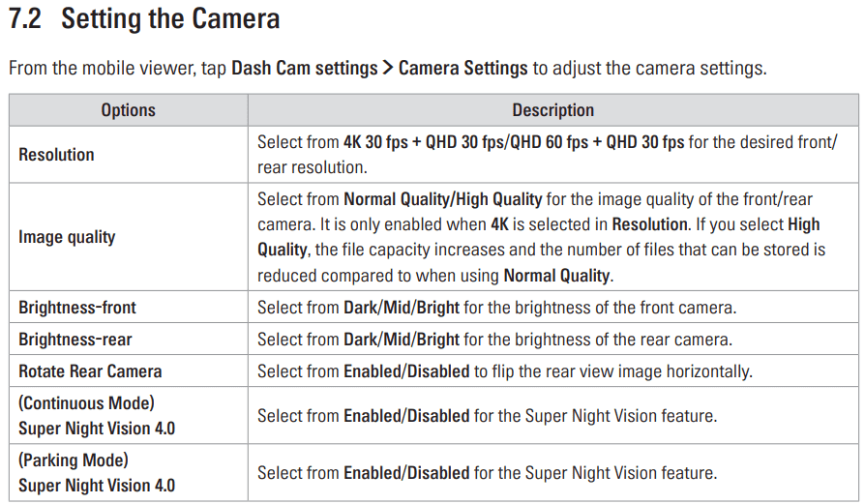The image size is (865, 504).
Task: Click 'Dark/Mid/Bright' in the rear camera row
Action: (402, 340)
